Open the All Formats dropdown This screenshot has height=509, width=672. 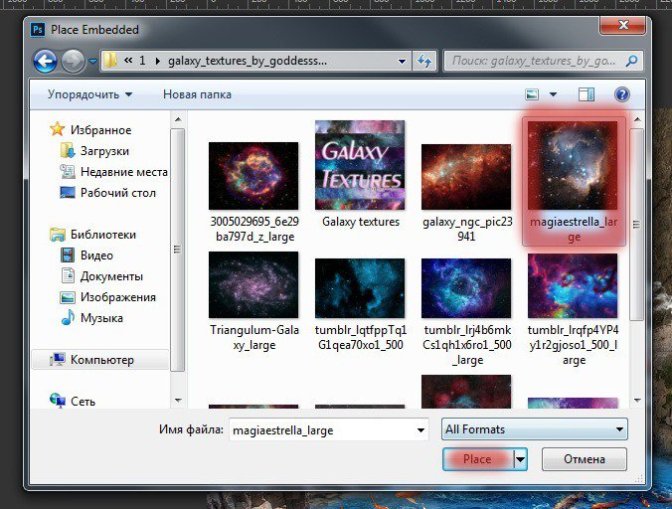(x=534, y=430)
